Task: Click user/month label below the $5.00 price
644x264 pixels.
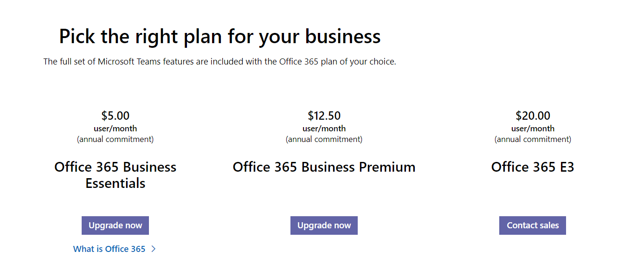Action: point(115,129)
